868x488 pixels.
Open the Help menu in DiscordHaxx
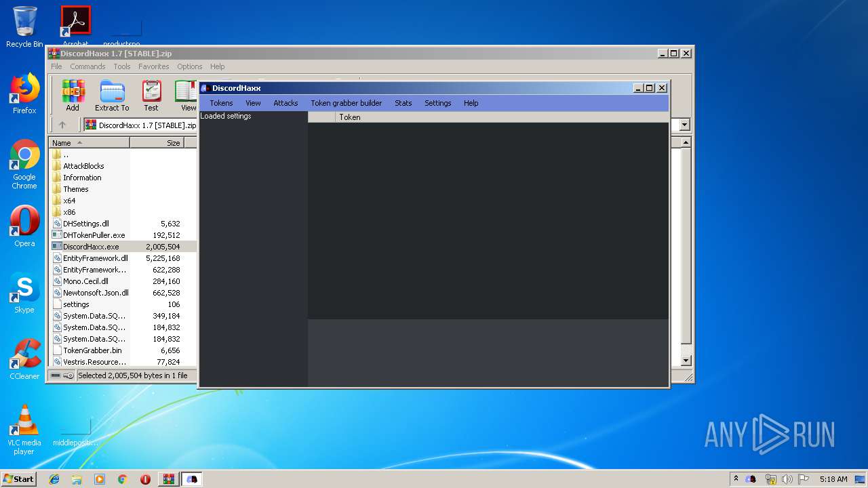(x=471, y=103)
